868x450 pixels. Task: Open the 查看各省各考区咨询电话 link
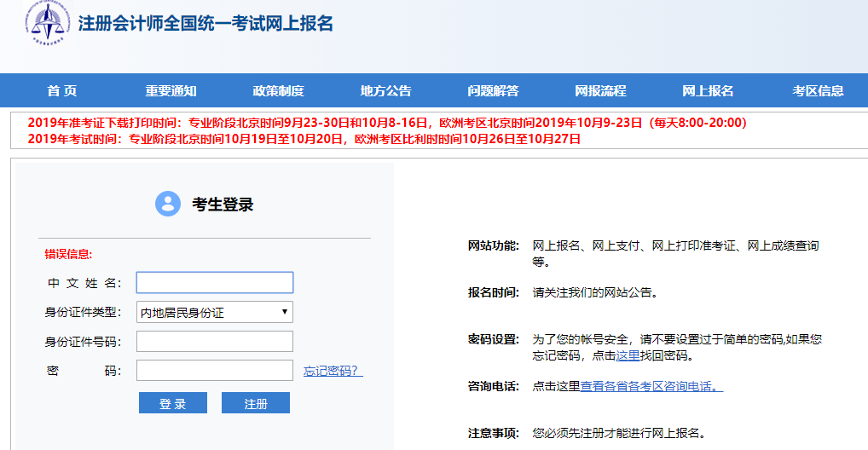(651, 386)
